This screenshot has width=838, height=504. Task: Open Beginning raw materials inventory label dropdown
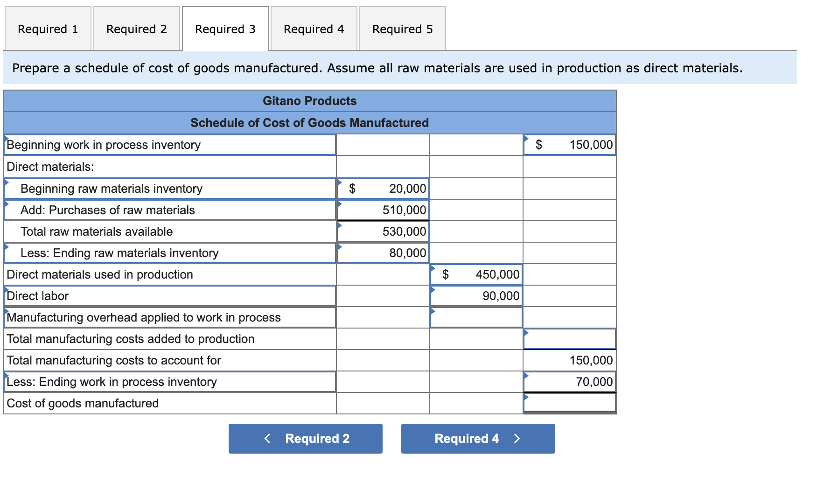click(x=170, y=189)
